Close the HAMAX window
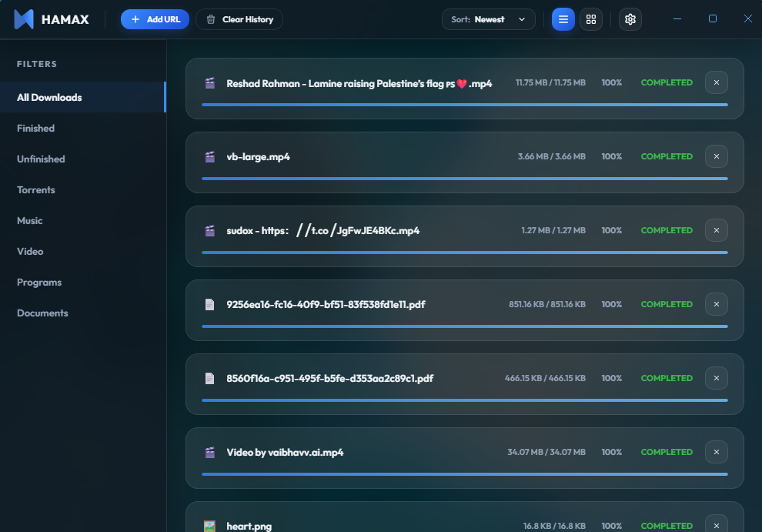762x532 pixels. pos(748,19)
